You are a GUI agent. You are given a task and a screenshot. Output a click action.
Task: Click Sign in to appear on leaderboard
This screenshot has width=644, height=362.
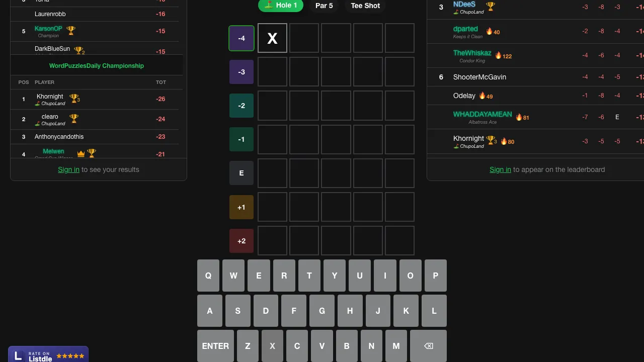coord(500,169)
